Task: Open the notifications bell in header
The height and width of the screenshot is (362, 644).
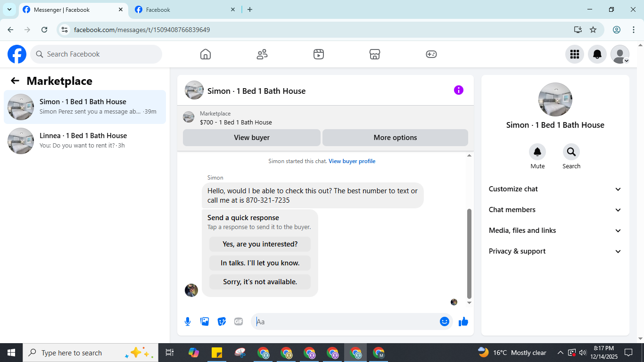Action: pyautogui.click(x=597, y=54)
